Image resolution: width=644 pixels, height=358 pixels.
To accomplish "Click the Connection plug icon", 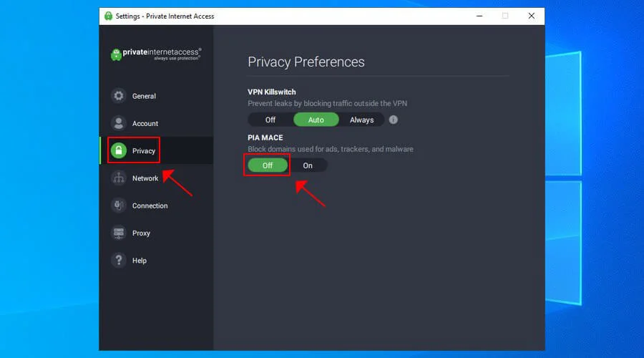I will tap(119, 205).
